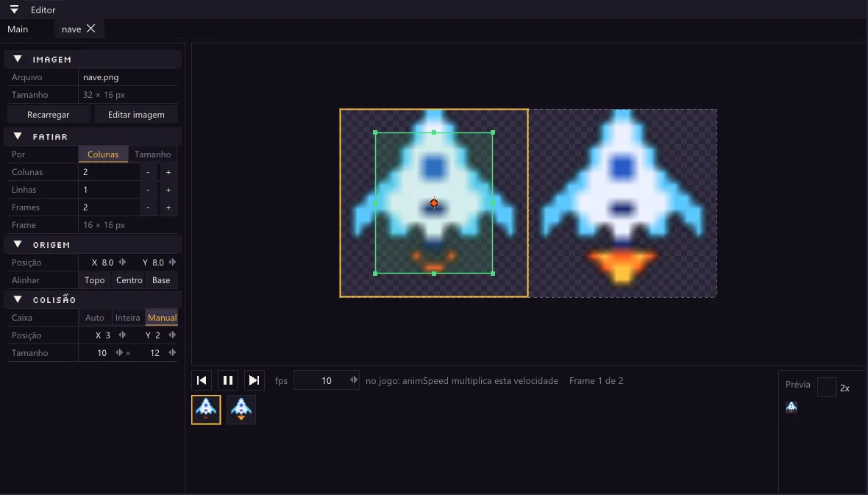Decrease Frames with minus button

pos(148,207)
